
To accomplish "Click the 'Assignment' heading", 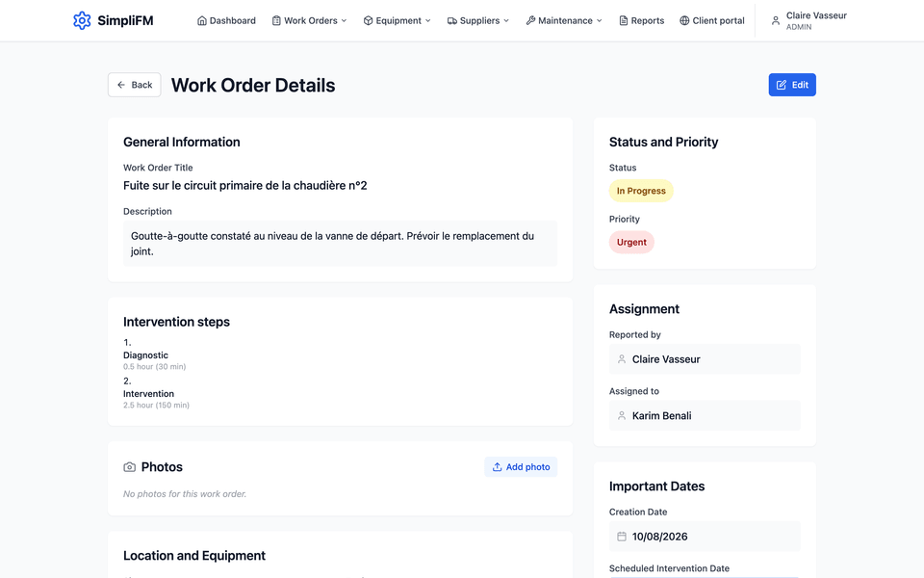I will pyautogui.click(x=644, y=309).
